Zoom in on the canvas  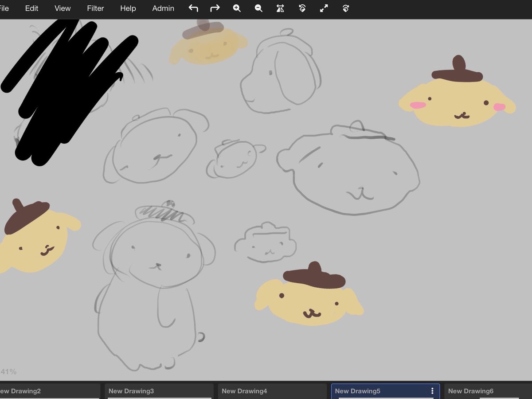[x=237, y=8]
